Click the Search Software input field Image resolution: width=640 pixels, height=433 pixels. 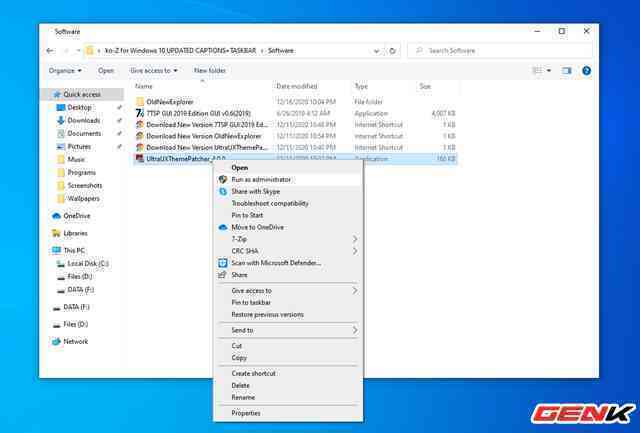(500, 51)
